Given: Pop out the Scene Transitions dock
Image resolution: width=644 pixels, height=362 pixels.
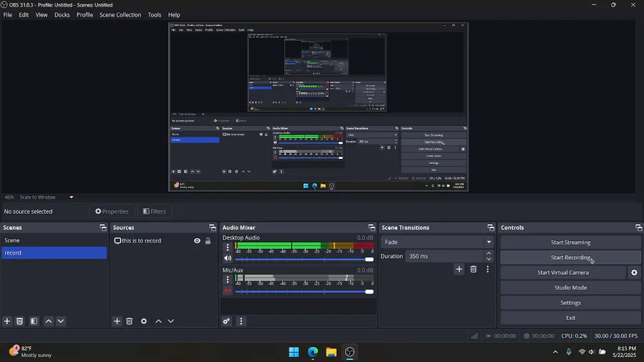Looking at the screenshot, I should (x=491, y=228).
